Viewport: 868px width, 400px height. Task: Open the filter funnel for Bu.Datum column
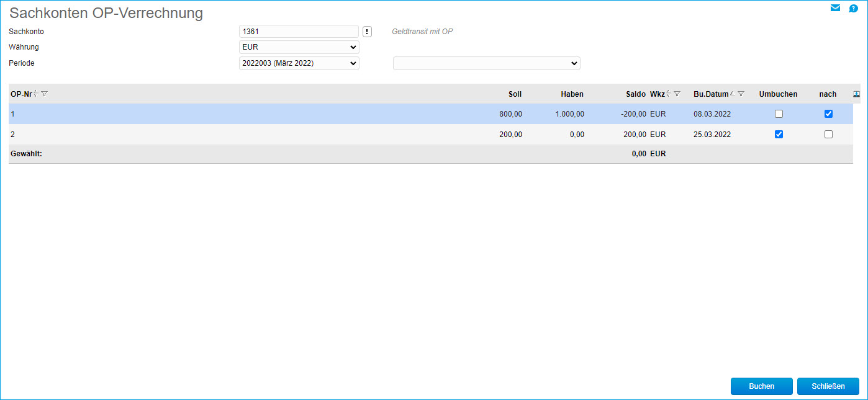741,94
